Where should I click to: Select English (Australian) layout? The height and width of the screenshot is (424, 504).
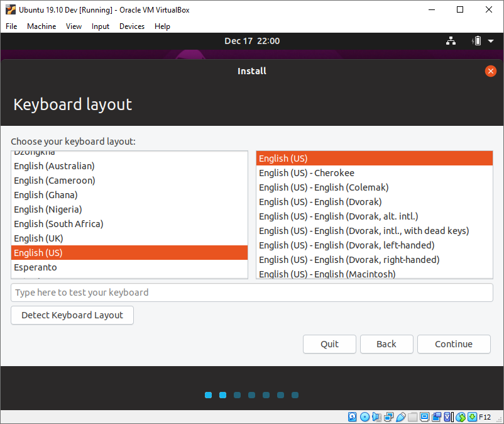point(129,166)
